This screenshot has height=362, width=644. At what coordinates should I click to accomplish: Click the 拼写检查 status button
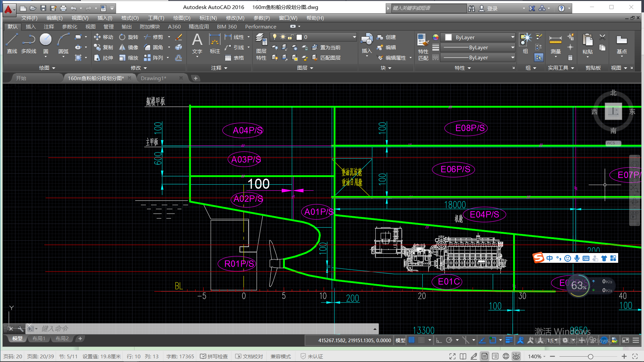(x=214, y=356)
